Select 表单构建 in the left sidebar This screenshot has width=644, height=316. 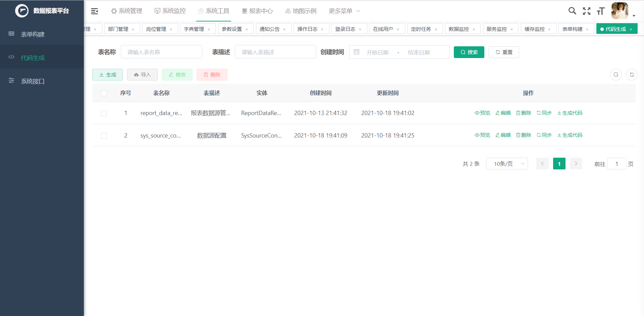coord(33,34)
